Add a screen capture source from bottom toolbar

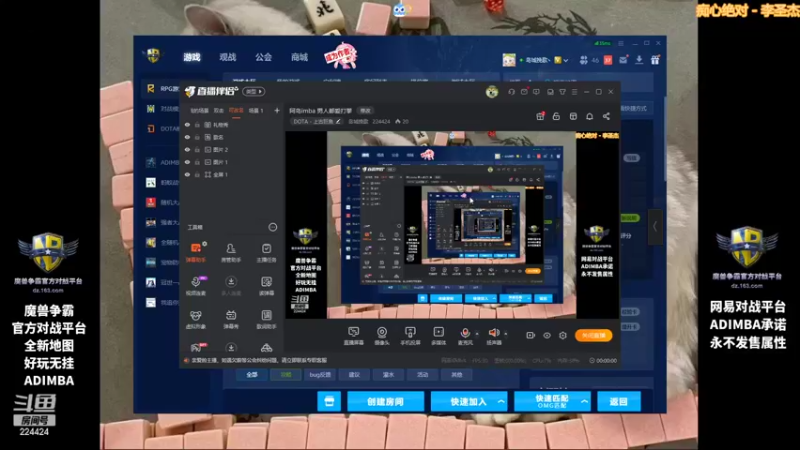(x=353, y=336)
